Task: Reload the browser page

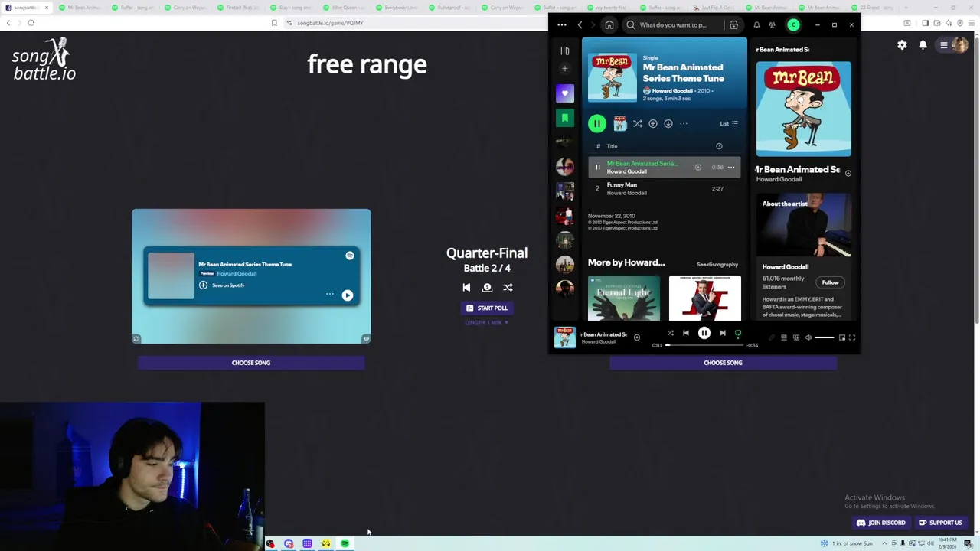Action: coord(31,23)
